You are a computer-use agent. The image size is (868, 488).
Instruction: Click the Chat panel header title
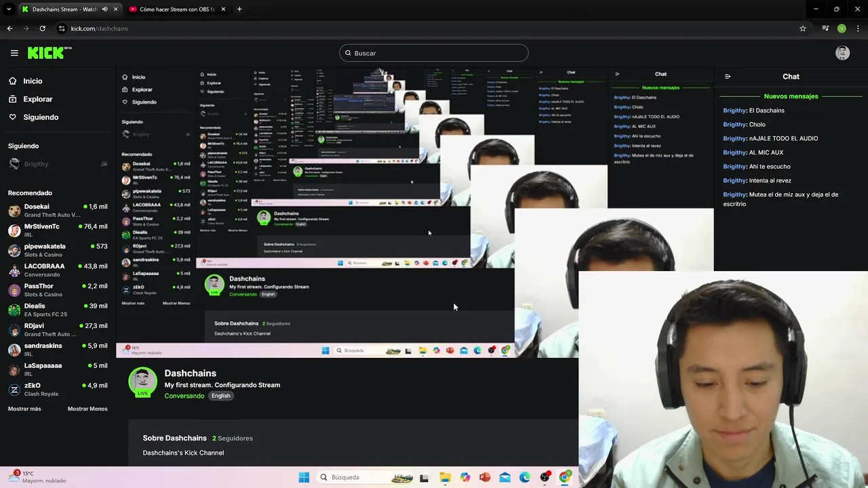(x=791, y=77)
